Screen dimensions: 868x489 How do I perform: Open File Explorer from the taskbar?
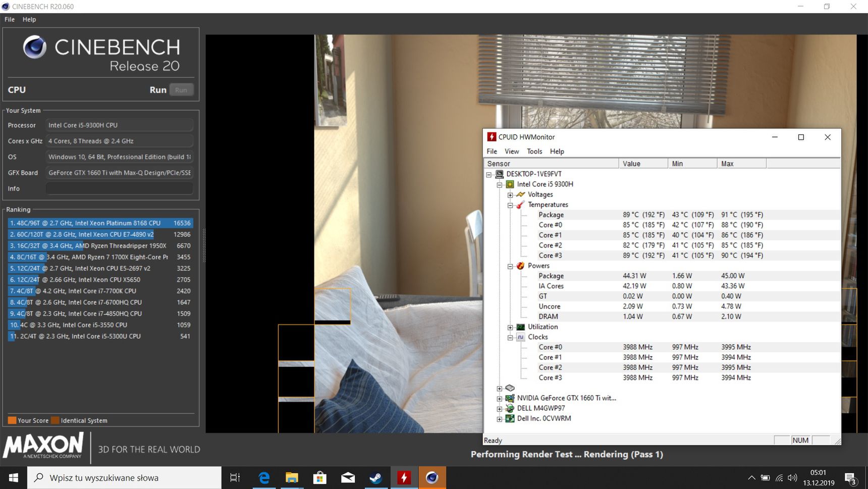click(x=292, y=477)
